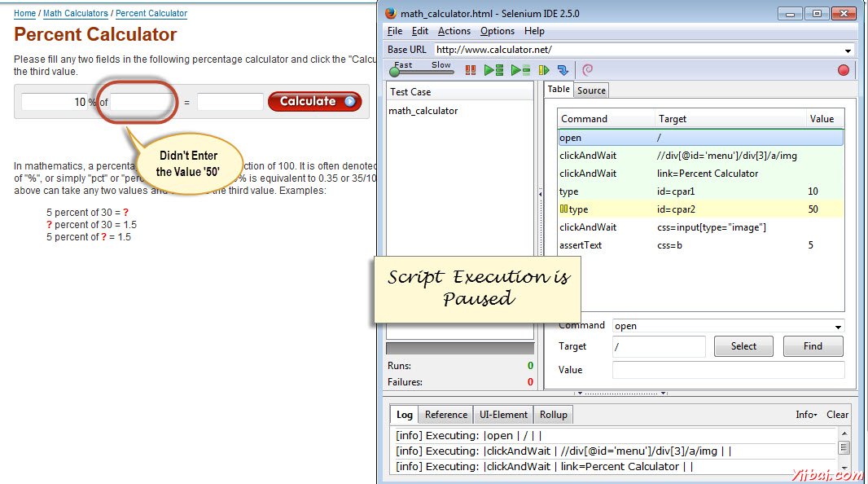Click the Select button next to Target
This screenshot has height=484, width=868.
click(743, 345)
